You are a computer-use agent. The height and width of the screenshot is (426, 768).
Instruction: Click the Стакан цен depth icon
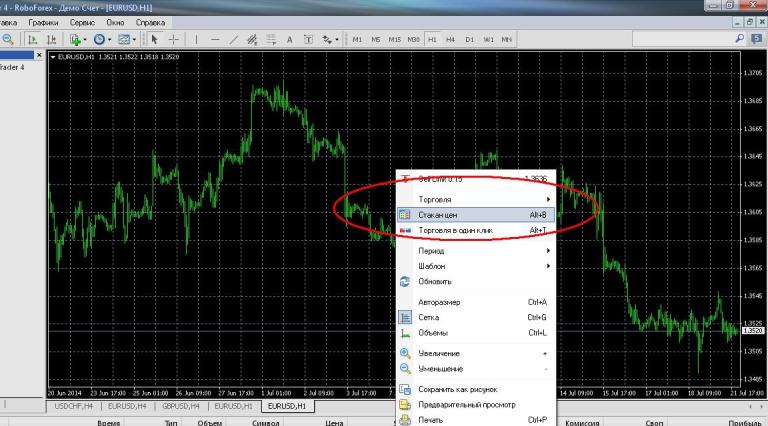tap(405, 215)
